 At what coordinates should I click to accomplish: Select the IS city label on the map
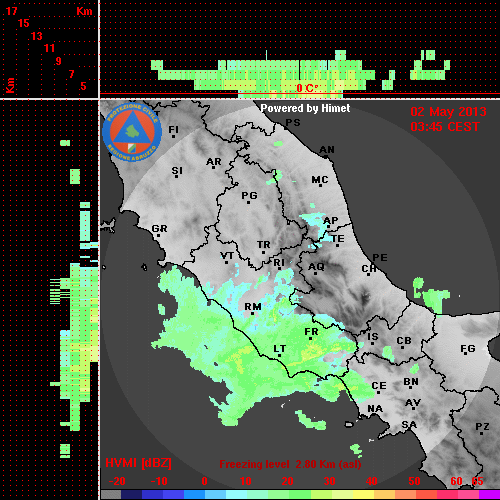coord(372,337)
